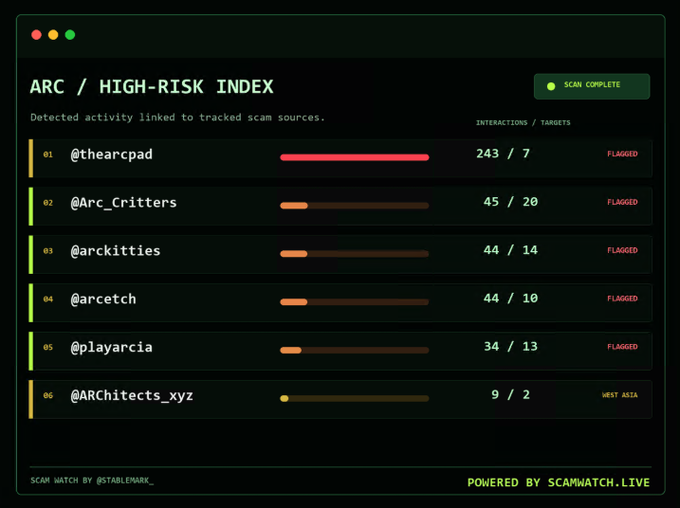
Task: Open the POWERED BY SCAMWATCH.LIVE link
Action: [x=559, y=482]
